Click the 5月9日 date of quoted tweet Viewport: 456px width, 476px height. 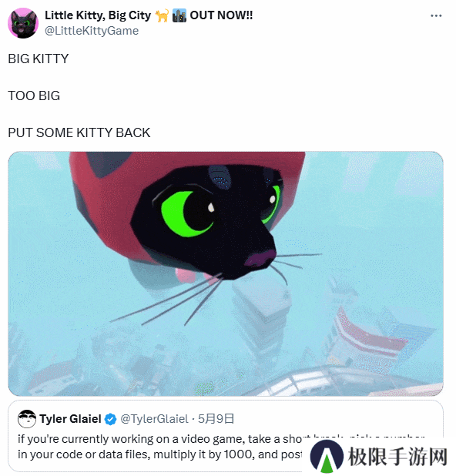(216, 419)
